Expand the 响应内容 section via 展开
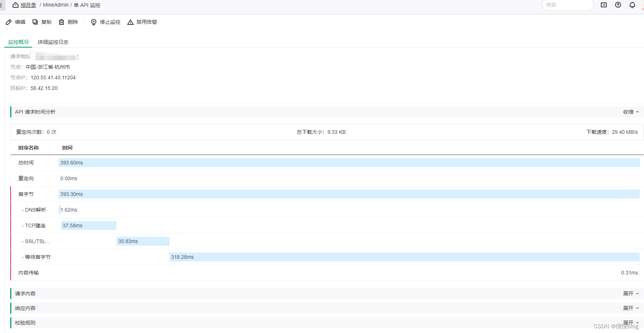Screen dimensions: 644x333 coord(631,308)
